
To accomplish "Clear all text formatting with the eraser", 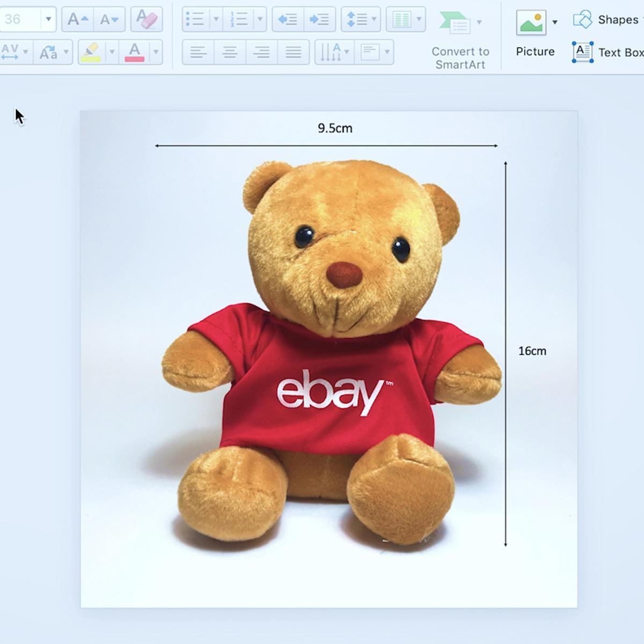I will pos(146,19).
